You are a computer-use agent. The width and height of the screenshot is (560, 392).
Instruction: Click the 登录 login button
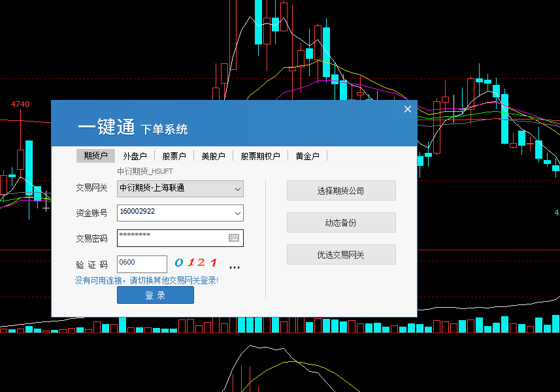[156, 295]
